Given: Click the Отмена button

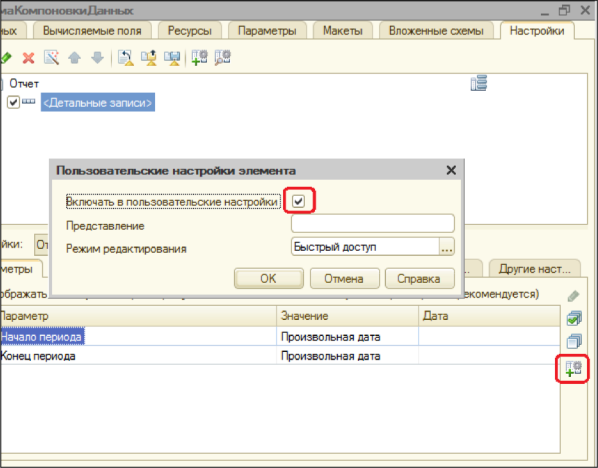Looking at the screenshot, I should (x=344, y=278).
